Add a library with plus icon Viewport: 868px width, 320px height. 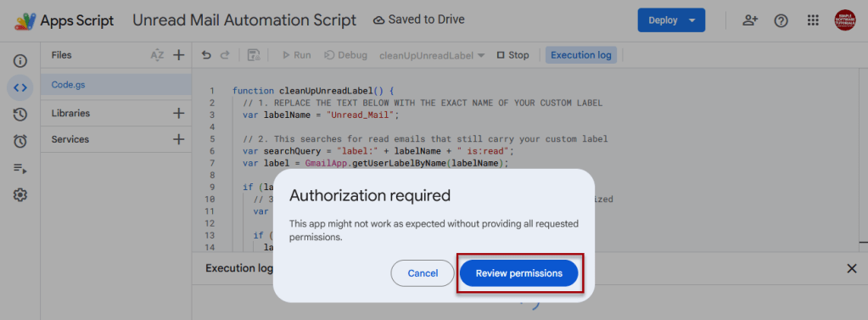point(178,113)
